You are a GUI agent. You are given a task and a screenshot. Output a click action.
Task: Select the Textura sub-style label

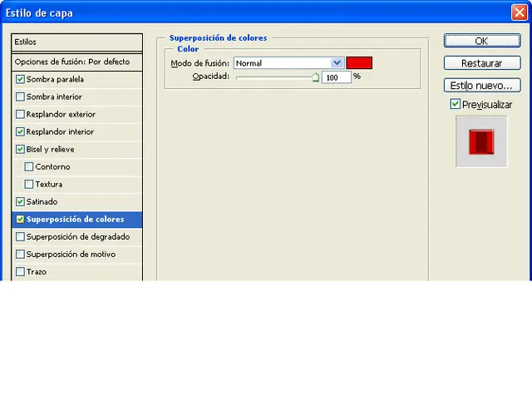tap(49, 185)
